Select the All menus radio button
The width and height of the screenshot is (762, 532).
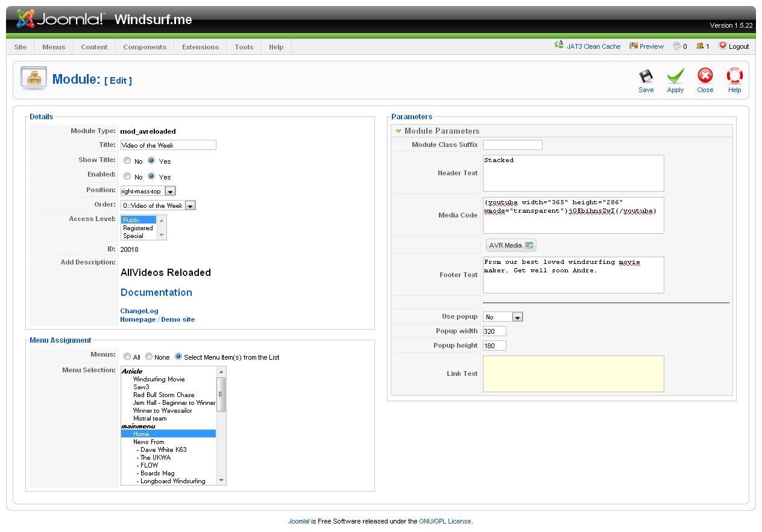[x=127, y=357]
